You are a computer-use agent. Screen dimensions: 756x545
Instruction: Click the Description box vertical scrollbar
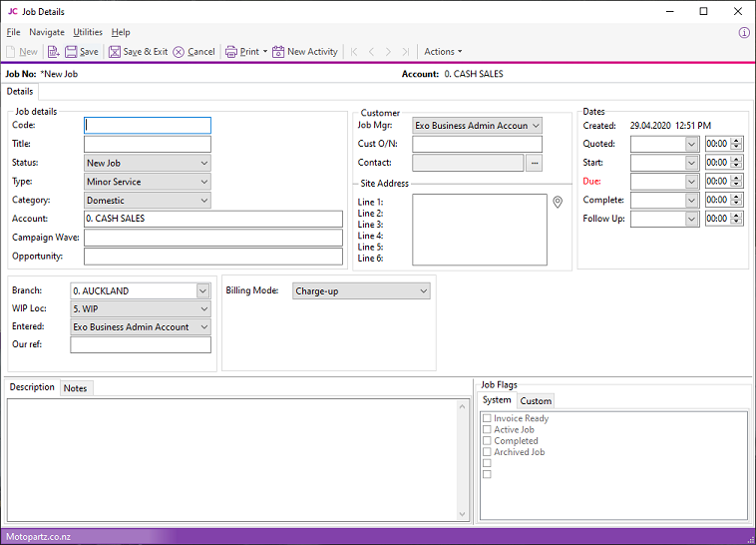pos(462,459)
